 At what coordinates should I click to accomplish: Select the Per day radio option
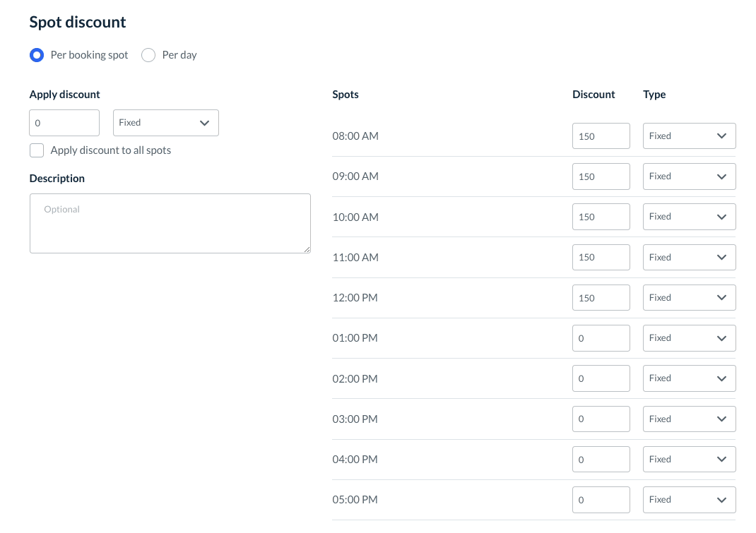[148, 55]
